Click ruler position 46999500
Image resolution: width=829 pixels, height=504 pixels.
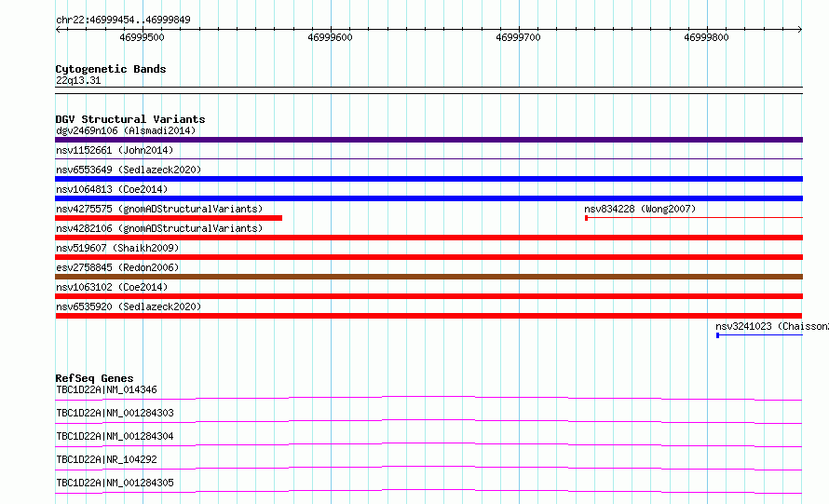click(142, 37)
